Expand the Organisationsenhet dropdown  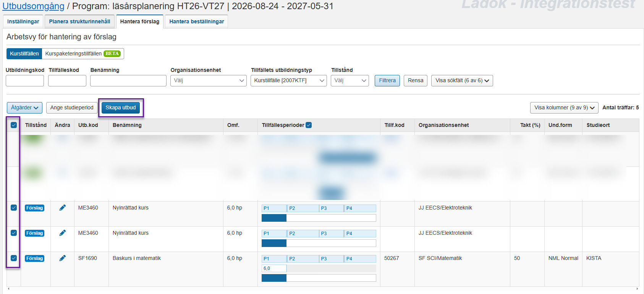pyautogui.click(x=208, y=81)
